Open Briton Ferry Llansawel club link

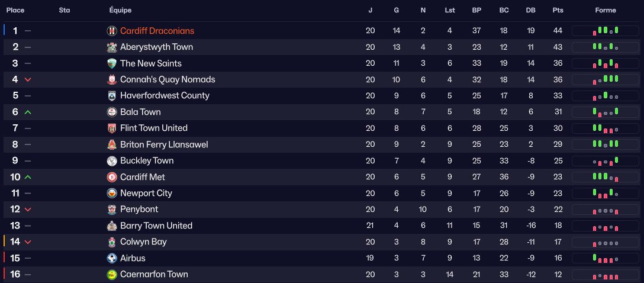tap(164, 144)
